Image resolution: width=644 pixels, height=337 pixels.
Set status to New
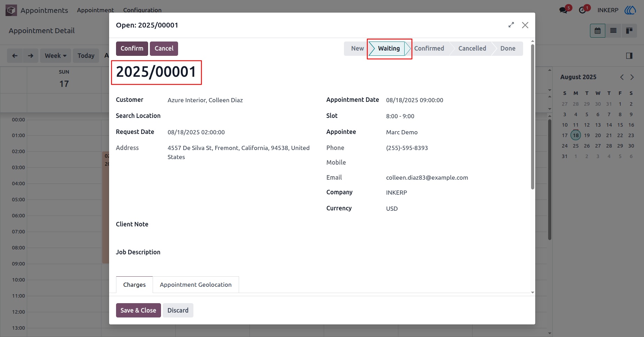(x=357, y=48)
